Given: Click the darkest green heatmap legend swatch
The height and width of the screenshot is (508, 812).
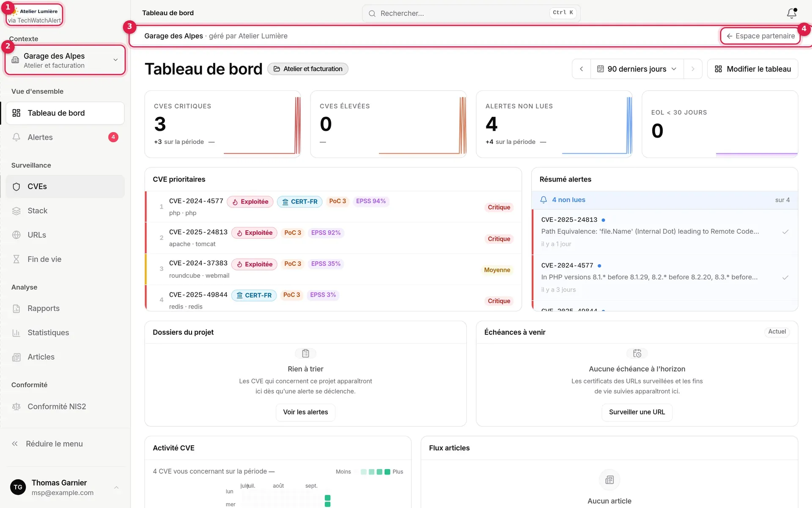Looking at the screenshot, I should [x=387, y=472].
